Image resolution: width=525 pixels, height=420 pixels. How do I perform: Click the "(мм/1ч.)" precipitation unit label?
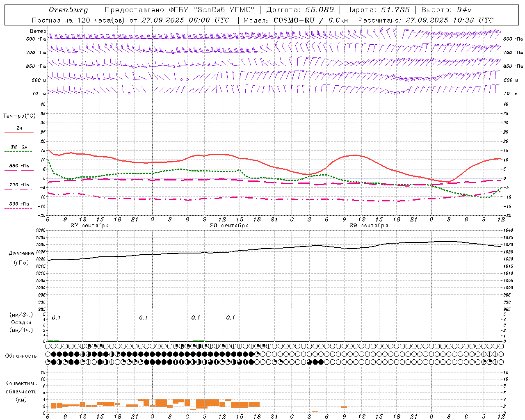click(21, 330)
